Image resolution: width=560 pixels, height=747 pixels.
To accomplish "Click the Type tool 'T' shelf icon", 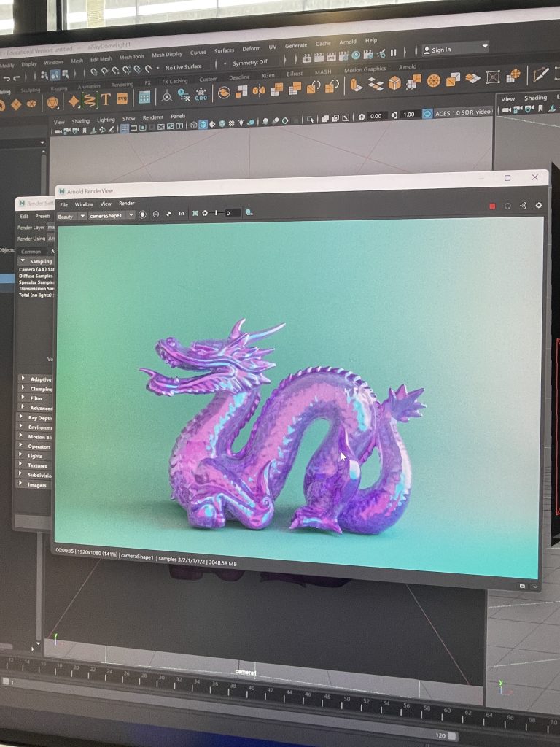I will (106, 99).
